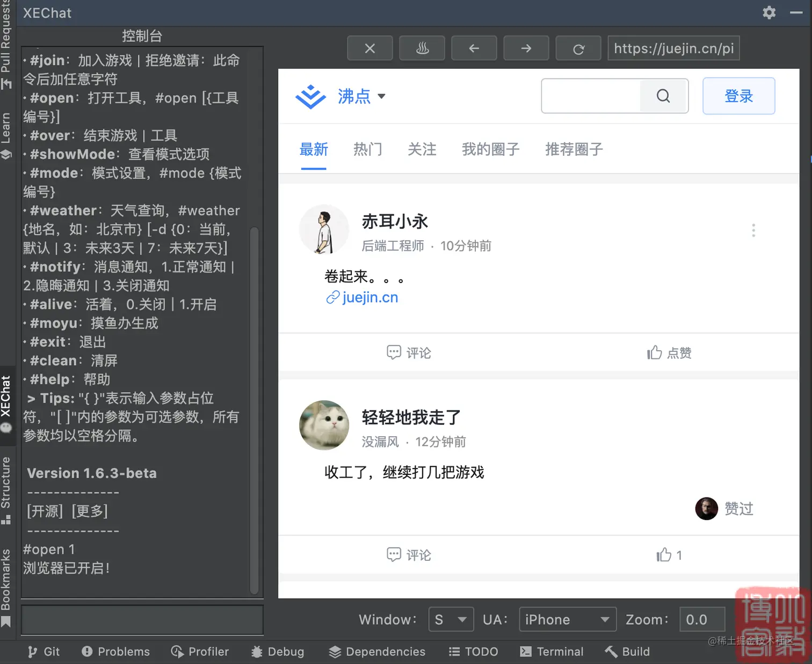Click the Juejin logo icon
The width and height of the screenshot is (812, 664).
310,97
